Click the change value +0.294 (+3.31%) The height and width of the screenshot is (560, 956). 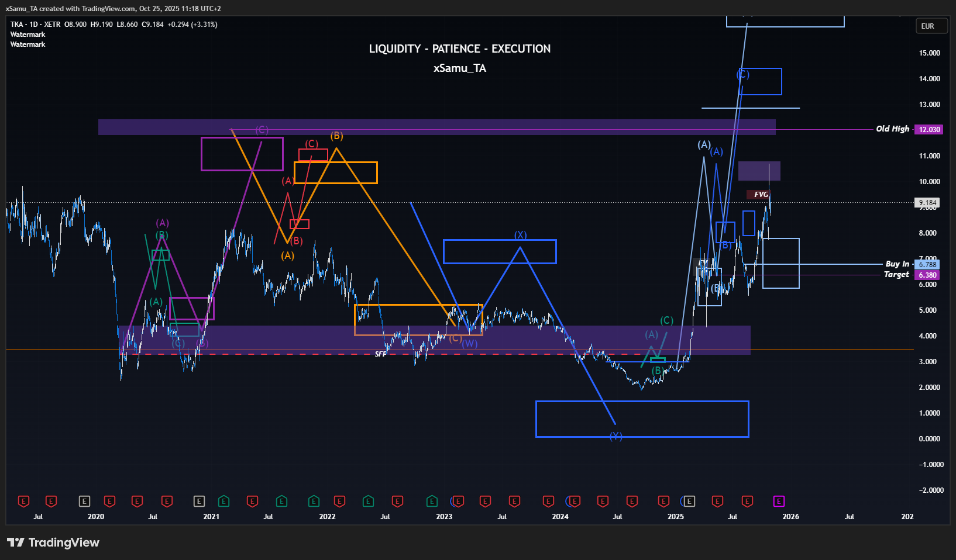point(192,25)
